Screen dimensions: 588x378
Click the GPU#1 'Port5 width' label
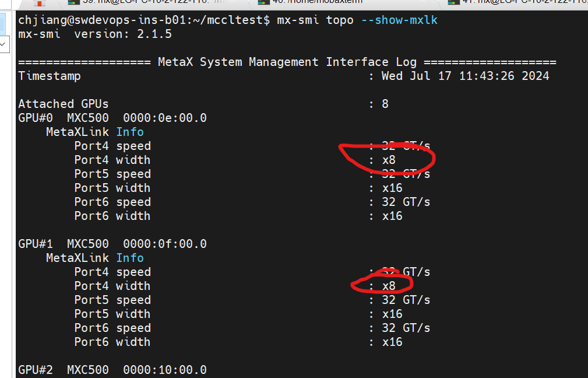pyautogui.click(x=112, y=314)
